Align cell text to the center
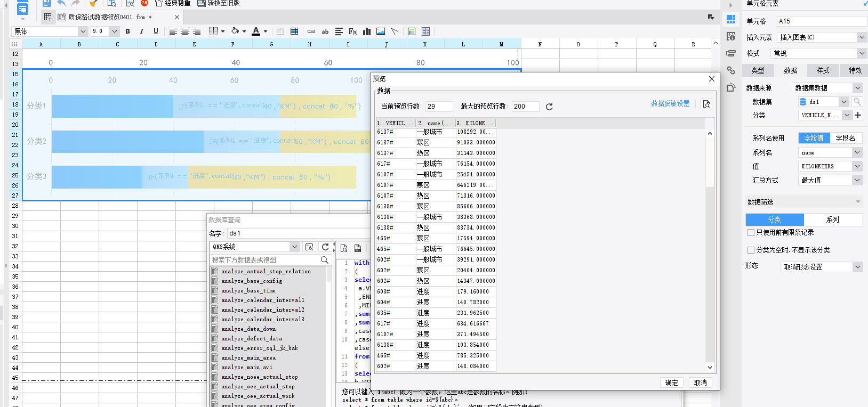868x407 pixels. click(185, 31)
